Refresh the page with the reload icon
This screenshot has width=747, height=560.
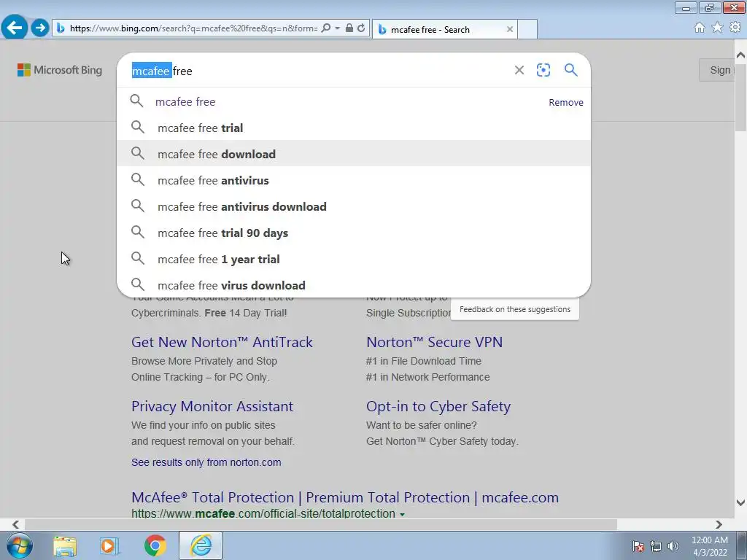coord(361,28)
